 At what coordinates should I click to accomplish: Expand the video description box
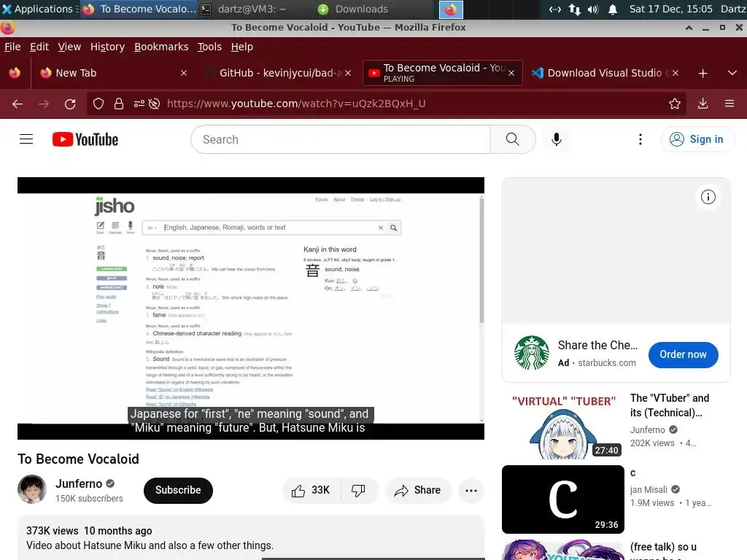coord(251,538)
